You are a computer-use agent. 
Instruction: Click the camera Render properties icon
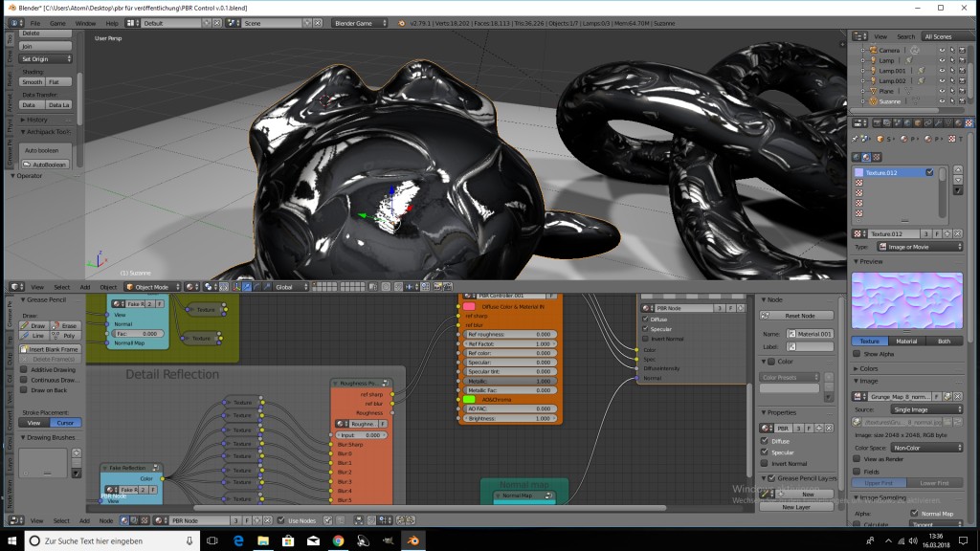click(x=877, y=122)
